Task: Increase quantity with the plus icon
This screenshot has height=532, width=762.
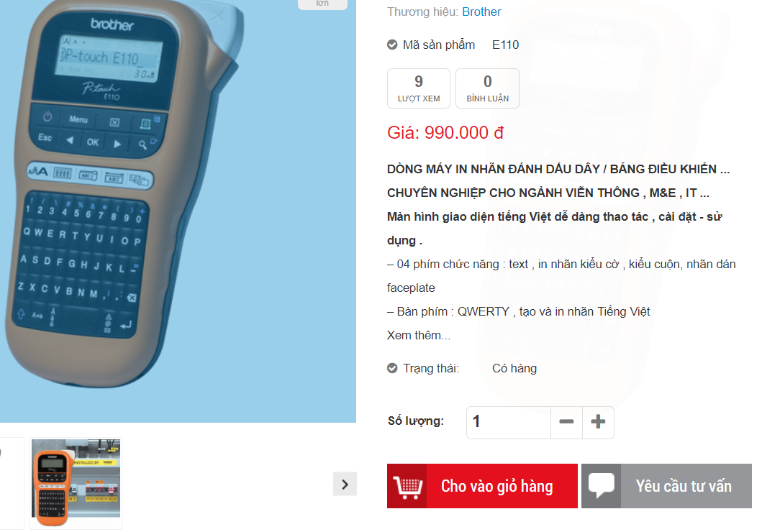Action: (598, 422)
